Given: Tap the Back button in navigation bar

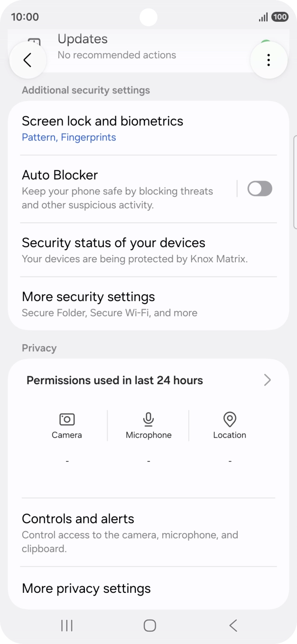Looking at the screenshot, I should click(232, 626).
